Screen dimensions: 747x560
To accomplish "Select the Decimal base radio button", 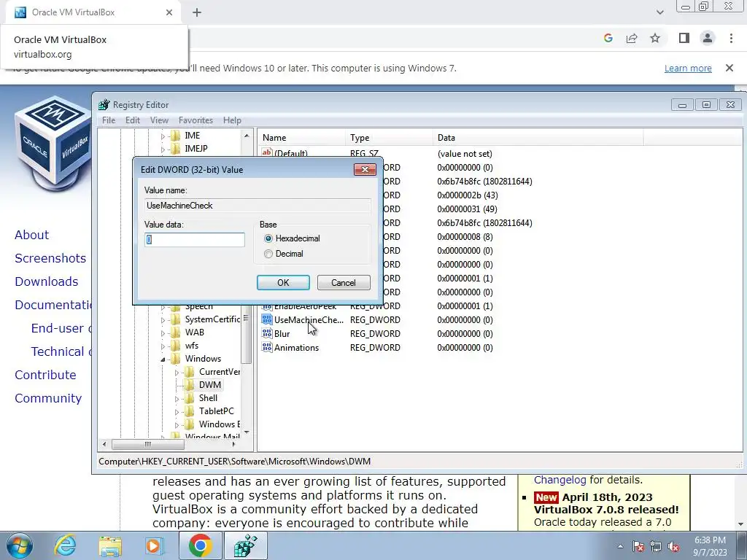I will (x=268, y=254).
